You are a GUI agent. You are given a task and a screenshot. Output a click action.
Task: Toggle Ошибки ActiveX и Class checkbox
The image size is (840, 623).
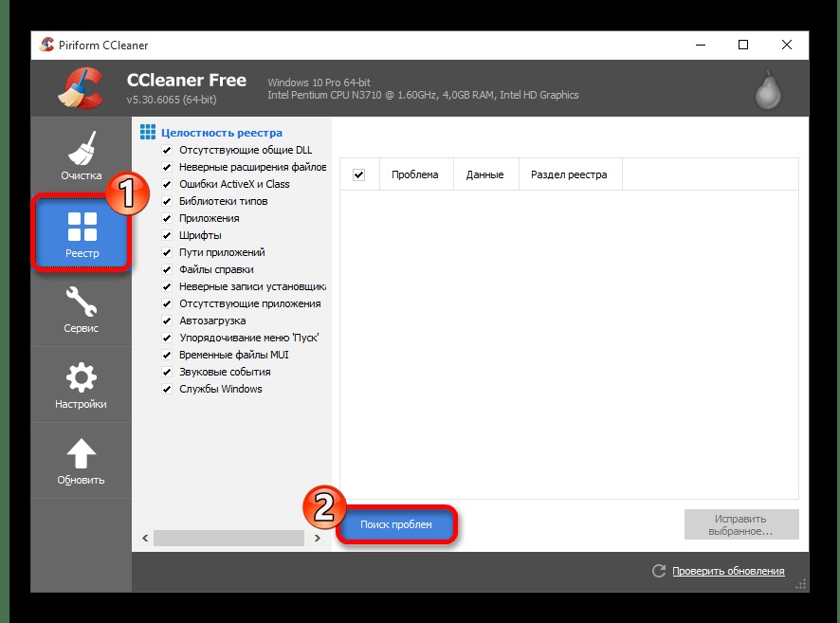tap(167, 184)
